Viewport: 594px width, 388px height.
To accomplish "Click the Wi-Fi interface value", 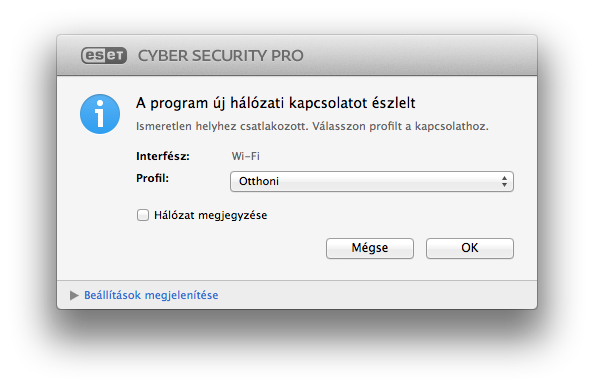I will coord(245,156).
